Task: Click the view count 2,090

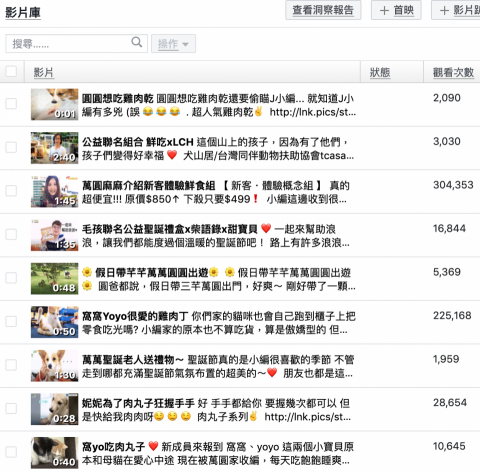Action: [447, 98]
